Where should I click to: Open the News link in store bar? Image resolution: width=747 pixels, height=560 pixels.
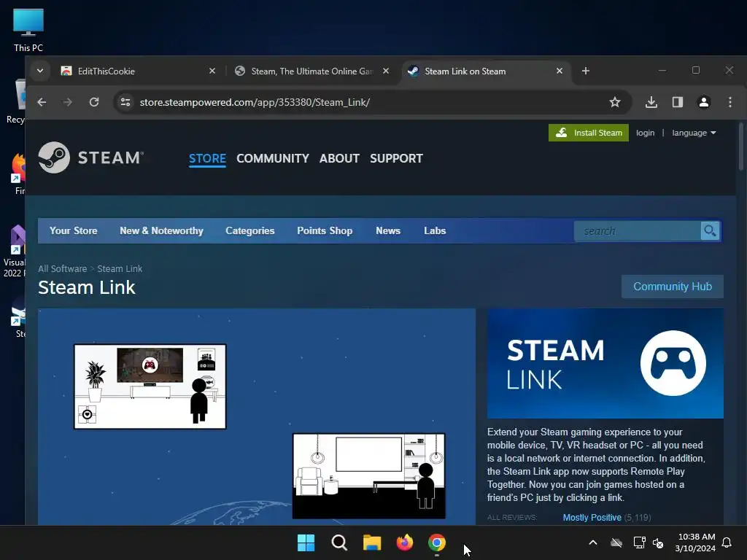[x=388, y=231]
